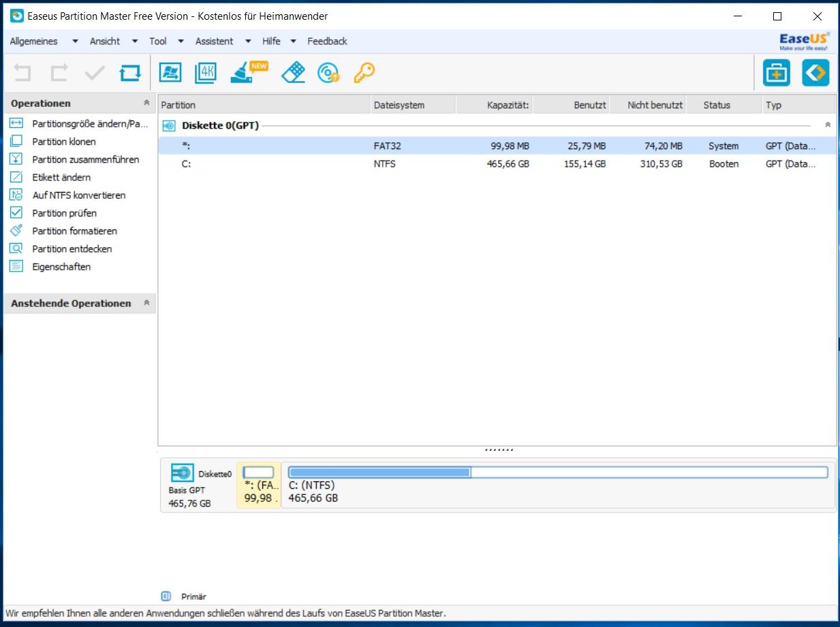Collapse the Operationen panel
Screen dimensions: 840x627
[x=146, y=103]
